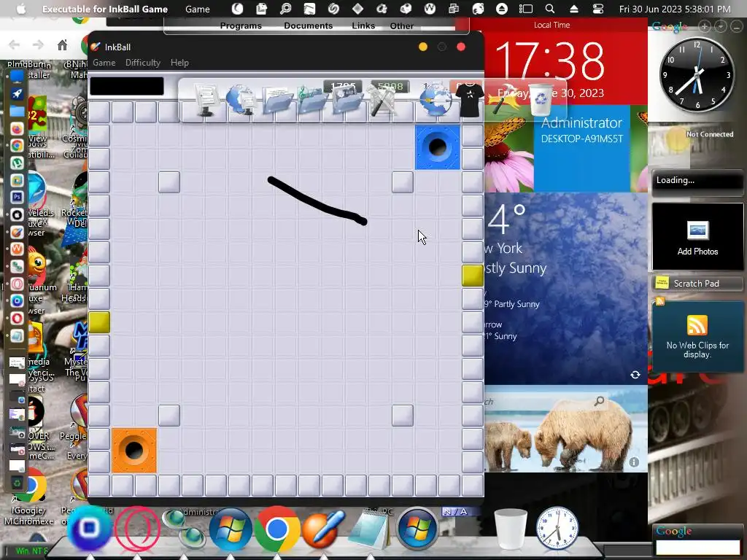Click the yellow block on the left wall

click(x=99, y=322)
